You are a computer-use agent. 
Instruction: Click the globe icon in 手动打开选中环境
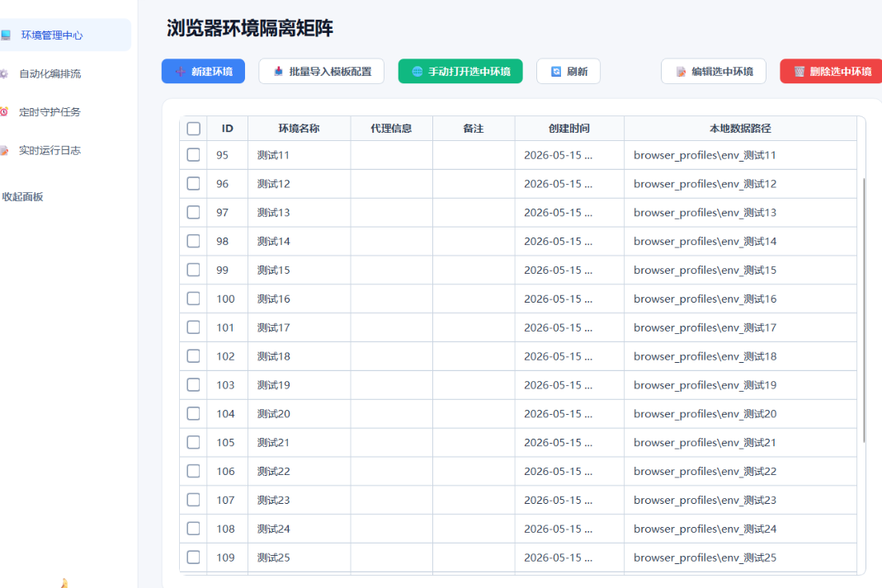tap(417, 72)
